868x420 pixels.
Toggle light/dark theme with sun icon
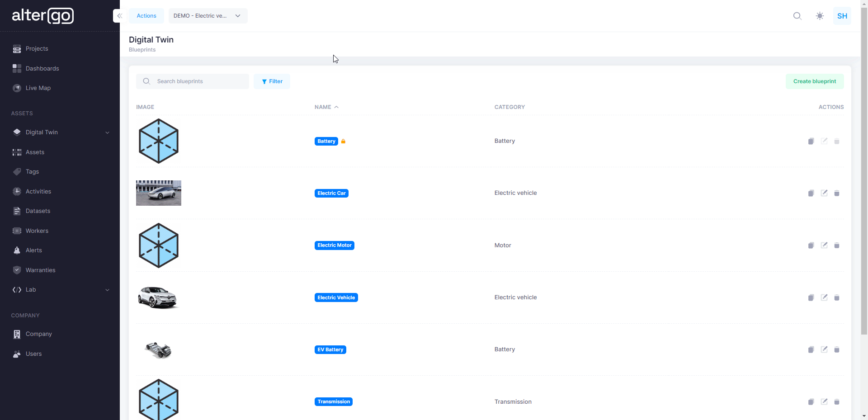tap(820, 16)
